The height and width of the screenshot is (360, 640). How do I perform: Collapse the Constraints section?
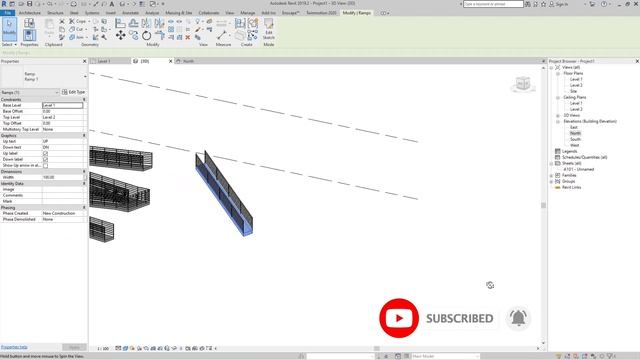coord(84,100)
